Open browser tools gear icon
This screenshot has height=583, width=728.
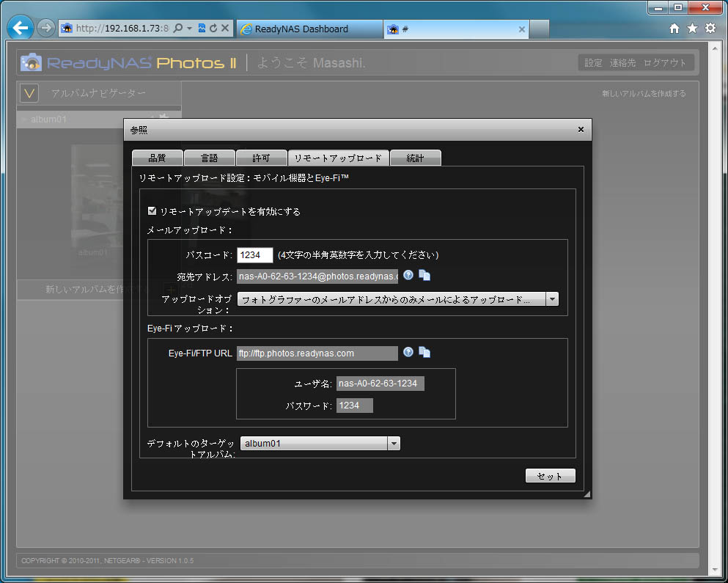click(x=710, y=29)
